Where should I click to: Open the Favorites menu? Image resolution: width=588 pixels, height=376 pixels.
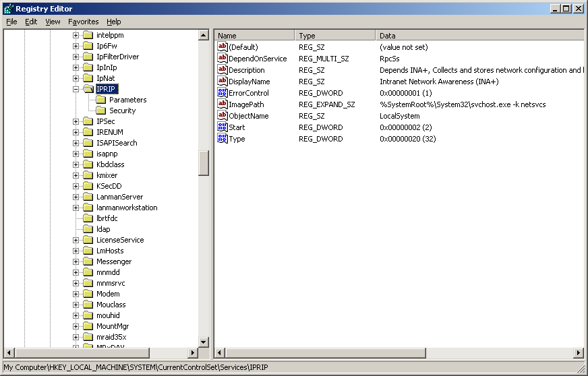point(83,22)
